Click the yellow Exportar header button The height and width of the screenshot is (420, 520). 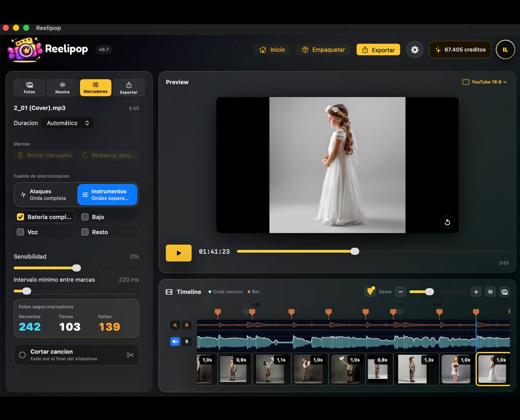(378, 50)
